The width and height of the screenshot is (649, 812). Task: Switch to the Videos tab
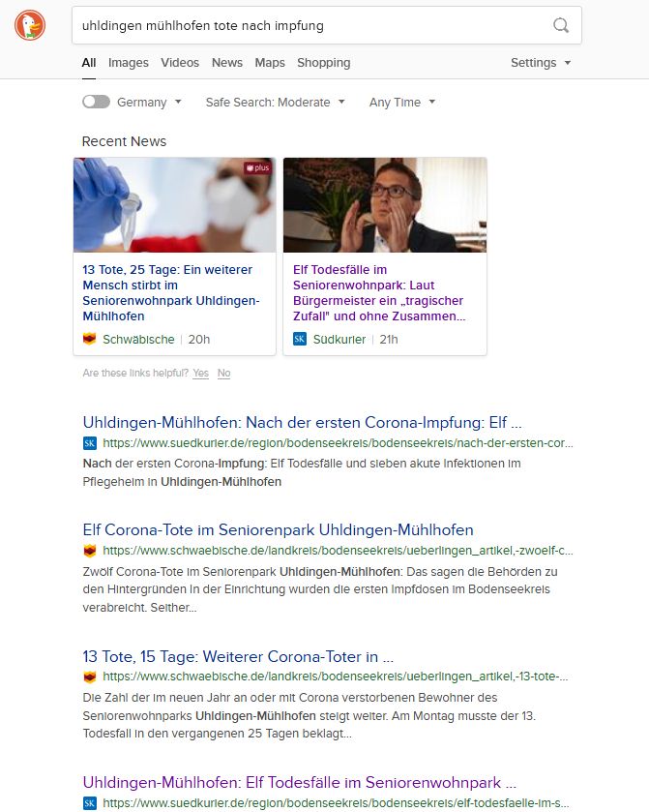pyautogui.click(x=180, y=63)
